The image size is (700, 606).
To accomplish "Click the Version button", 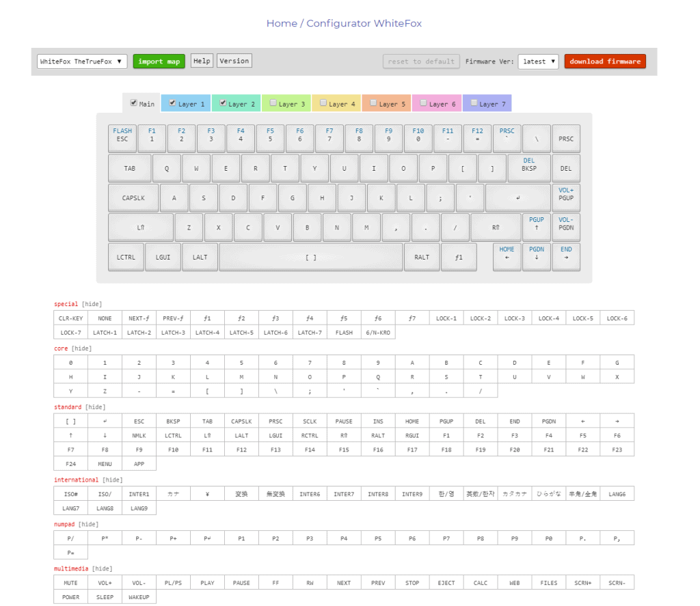I will coord(234,61).
